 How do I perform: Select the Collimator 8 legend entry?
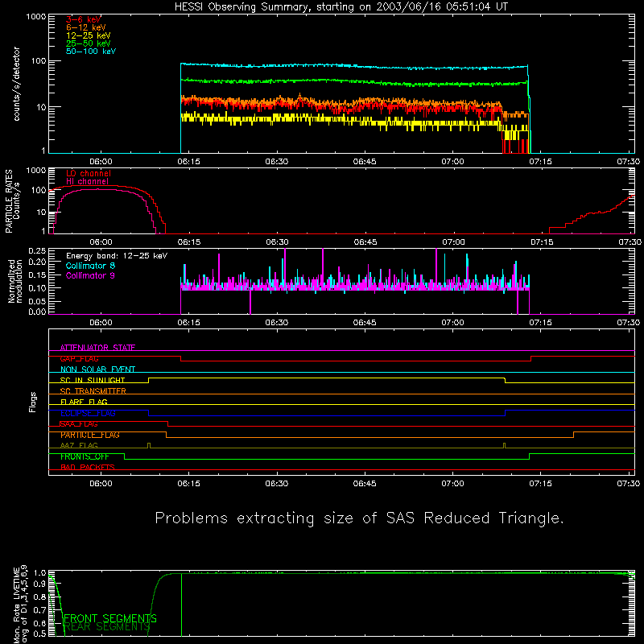[90, 266]
